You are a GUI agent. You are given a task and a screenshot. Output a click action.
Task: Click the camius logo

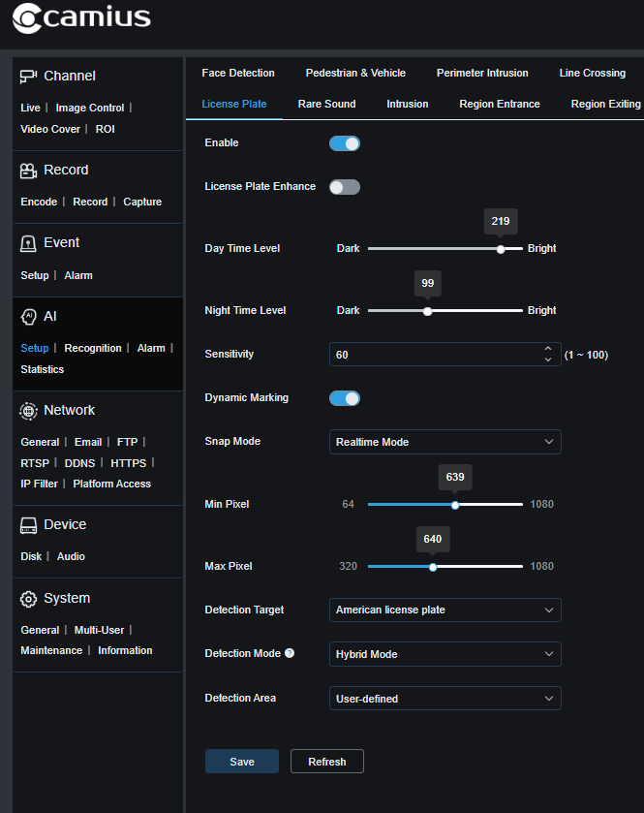pos(81,18)
